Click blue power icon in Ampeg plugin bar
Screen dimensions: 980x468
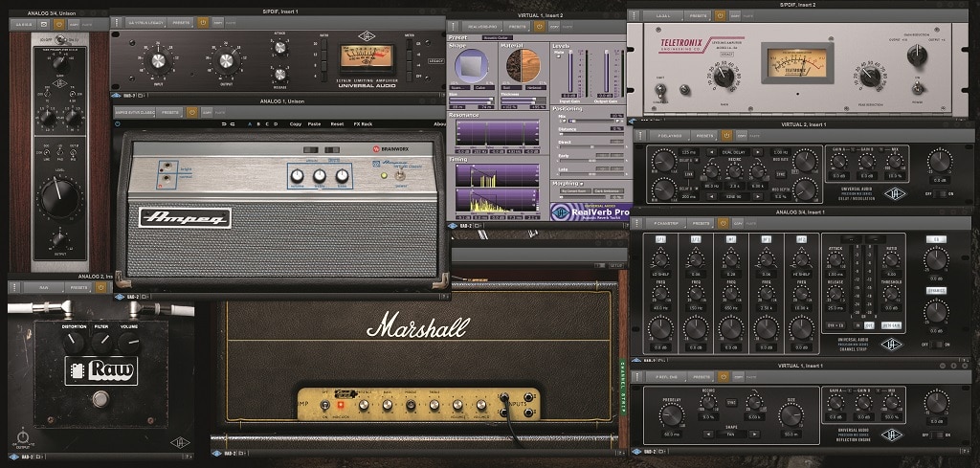118,123
